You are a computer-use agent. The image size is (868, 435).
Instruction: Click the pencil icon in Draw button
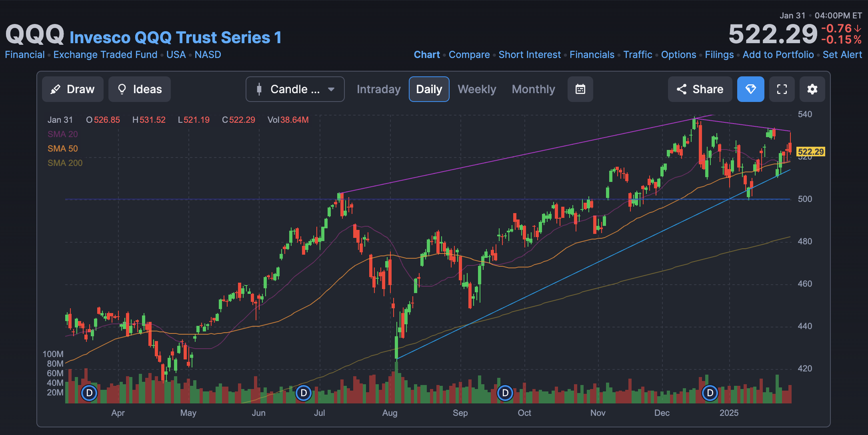pos(56,89)
